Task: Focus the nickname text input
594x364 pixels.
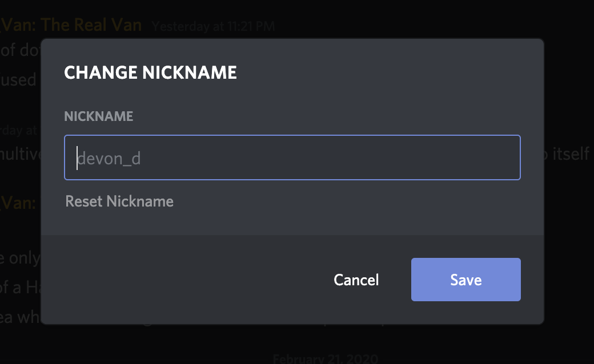Action: 292,157
